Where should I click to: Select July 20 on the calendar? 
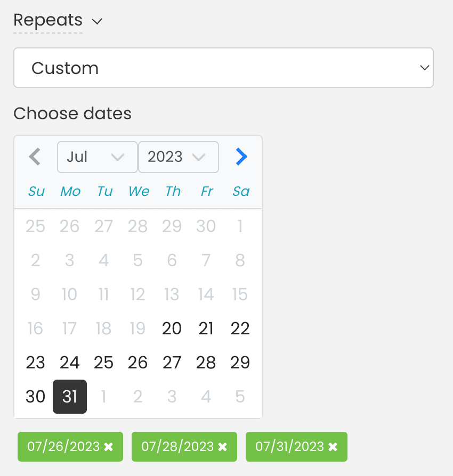[172, 329]
